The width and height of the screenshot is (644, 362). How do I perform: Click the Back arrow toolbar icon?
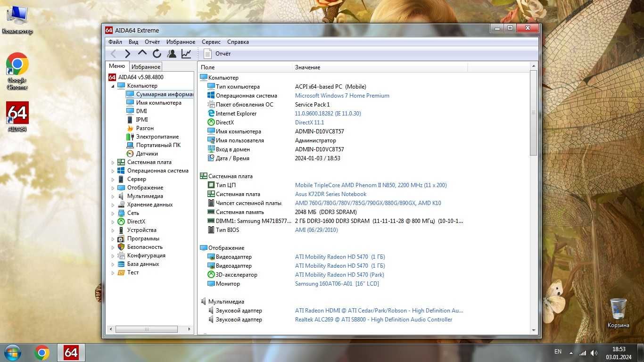pos(113,54)
